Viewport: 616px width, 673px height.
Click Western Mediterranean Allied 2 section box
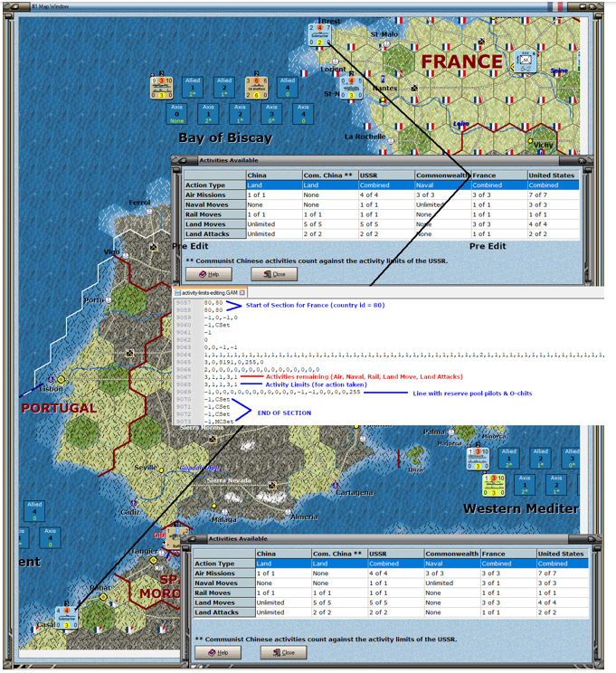(x=540, y=458)
